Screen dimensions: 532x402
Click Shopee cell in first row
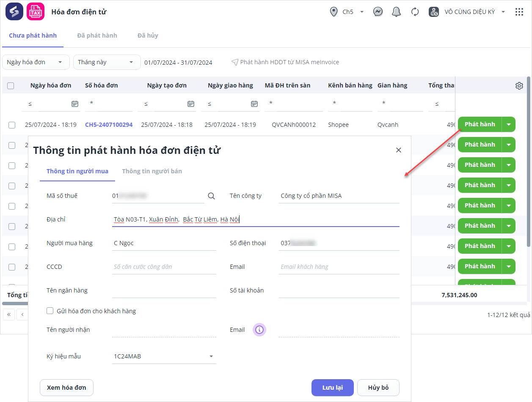[338, 125]
